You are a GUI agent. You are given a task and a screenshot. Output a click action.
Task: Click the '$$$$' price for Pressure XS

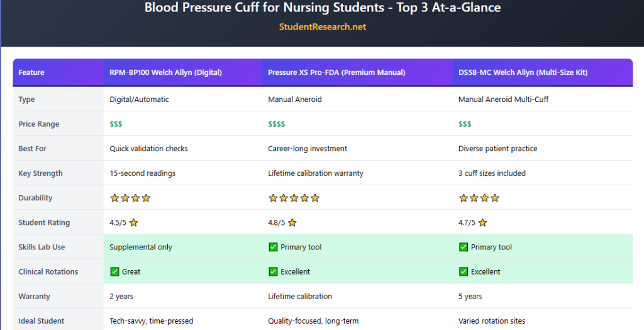(277, 124)
